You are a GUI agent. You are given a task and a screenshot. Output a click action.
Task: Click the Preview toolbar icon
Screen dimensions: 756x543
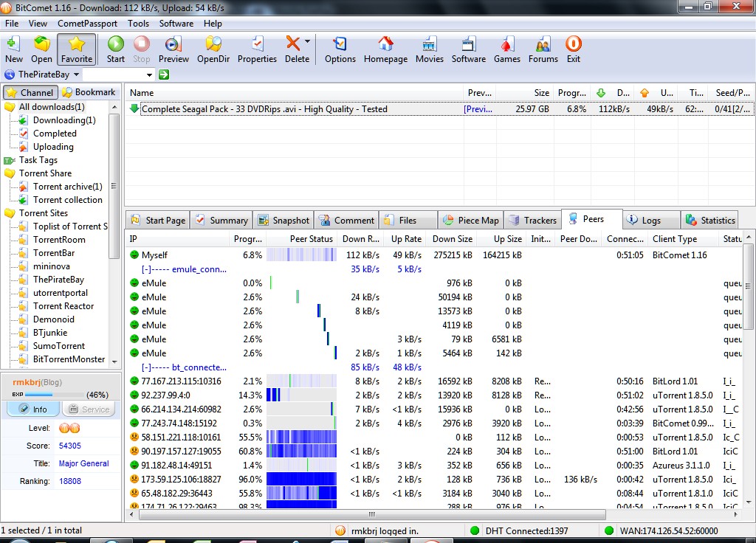(173, 49)
